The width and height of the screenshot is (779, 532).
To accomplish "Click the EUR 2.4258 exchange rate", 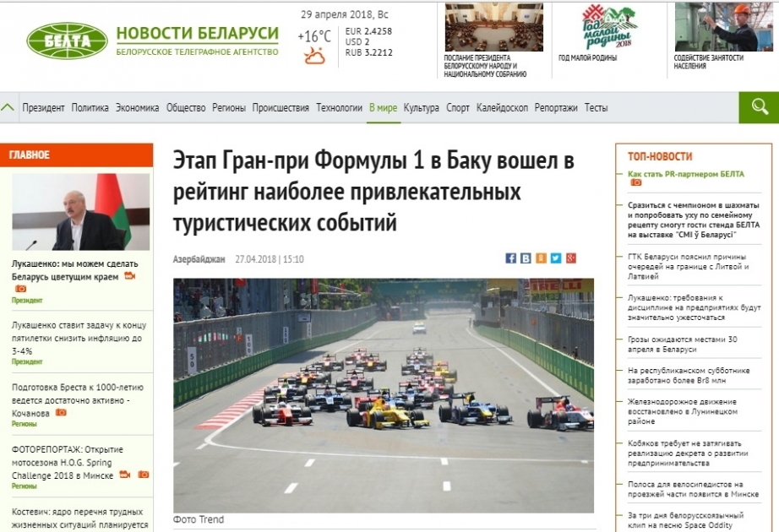I will 368,31.
